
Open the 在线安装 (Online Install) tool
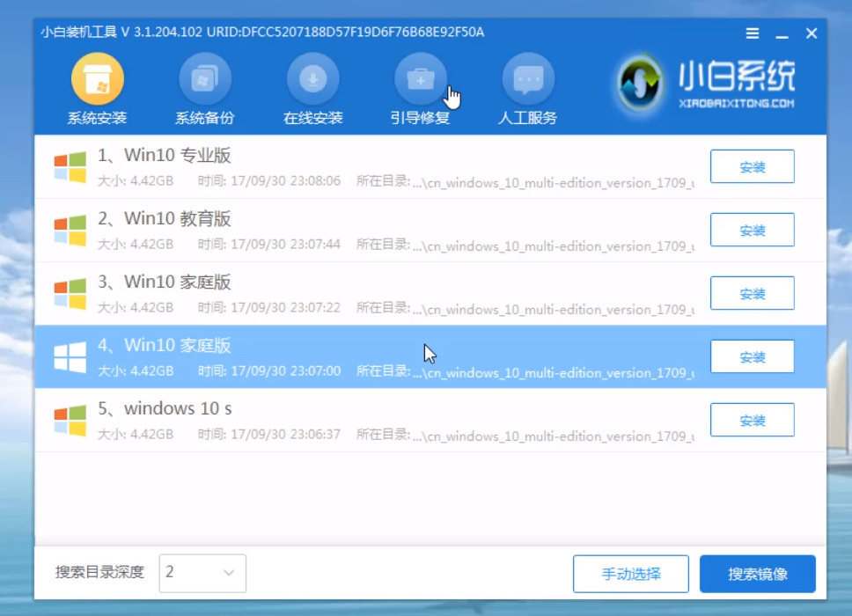coord(313,86)
